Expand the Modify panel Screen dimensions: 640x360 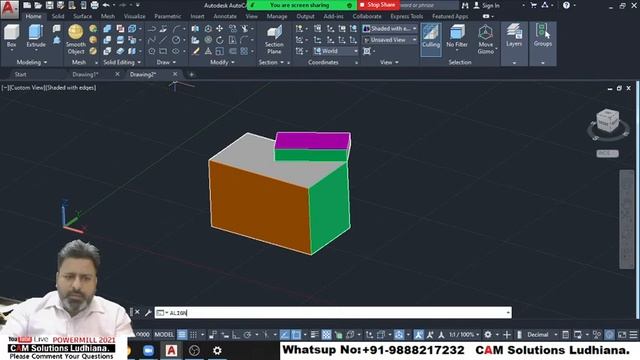pyautogui.click(x=222, y=62)
